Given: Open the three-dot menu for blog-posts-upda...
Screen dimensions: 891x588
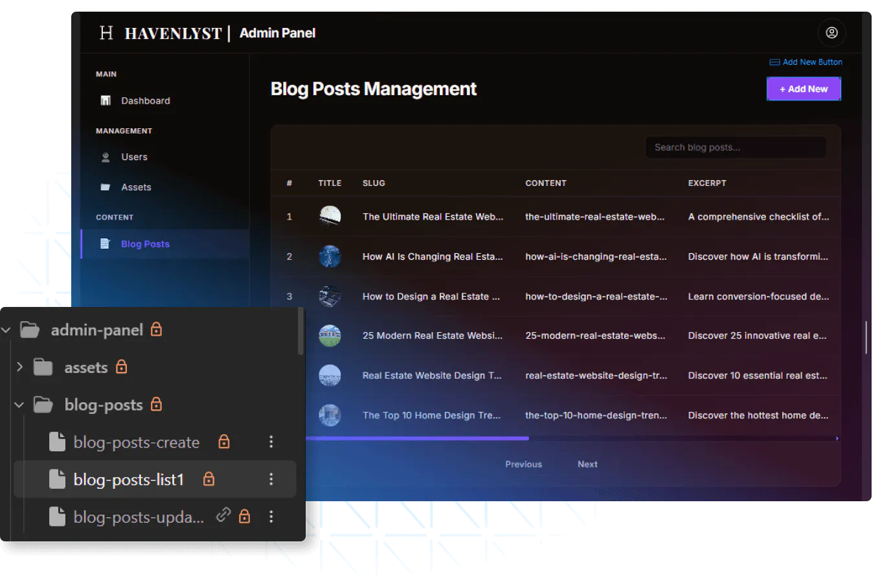Looking at the screenshot, I should click(271, 516).
